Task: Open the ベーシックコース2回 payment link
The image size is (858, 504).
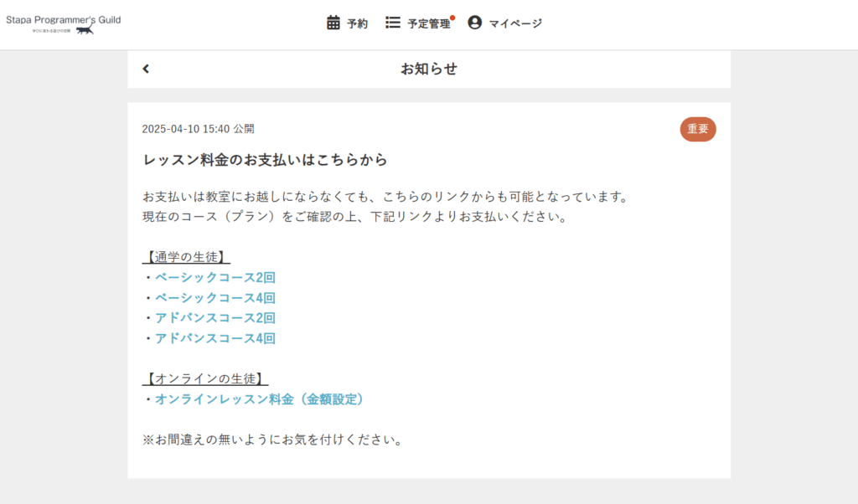Action: click(x=215, y=278)
